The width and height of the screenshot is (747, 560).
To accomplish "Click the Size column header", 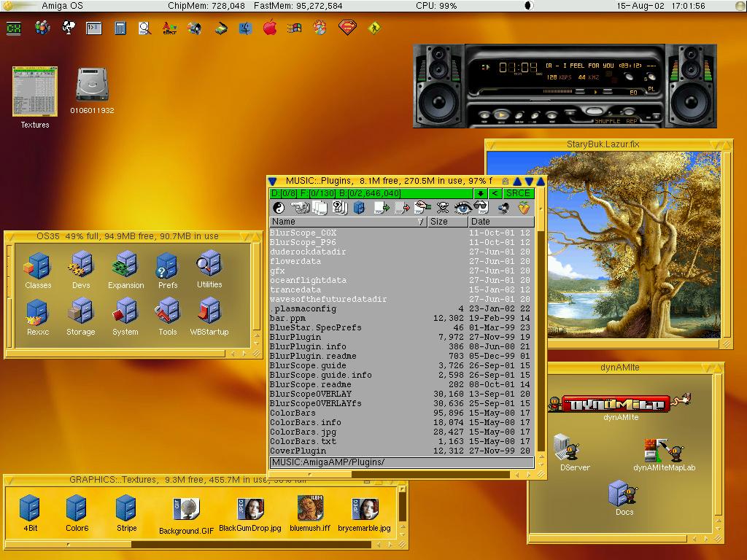I will pyautogui.click(x=447, y=222).
